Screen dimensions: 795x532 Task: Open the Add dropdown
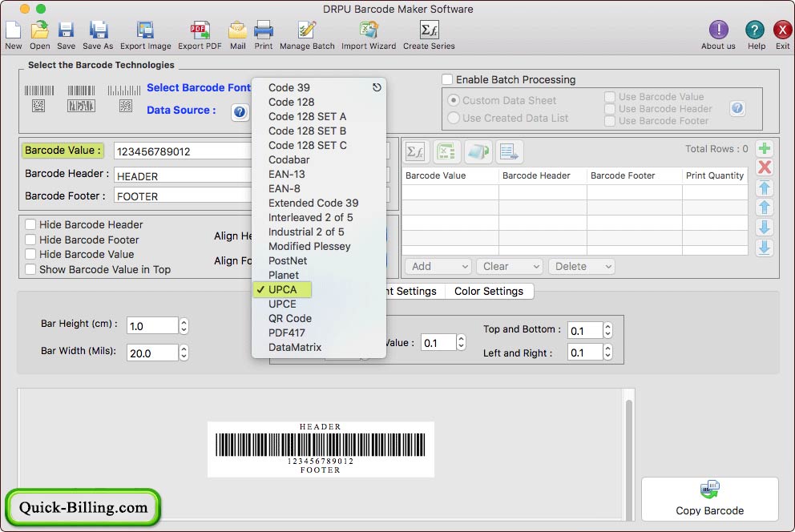coord(438,267)
